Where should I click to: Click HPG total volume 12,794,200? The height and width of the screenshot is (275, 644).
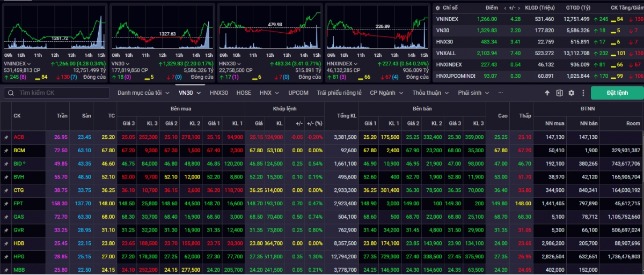344,257
